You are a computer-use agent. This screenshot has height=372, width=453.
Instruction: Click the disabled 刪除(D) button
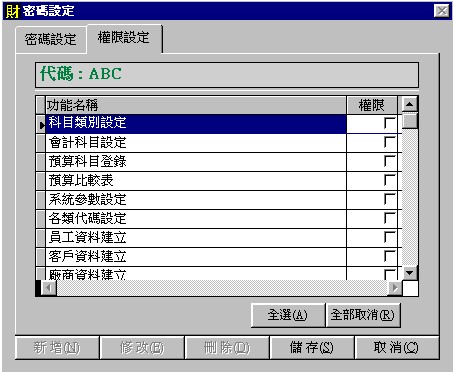tap(227, 348)
